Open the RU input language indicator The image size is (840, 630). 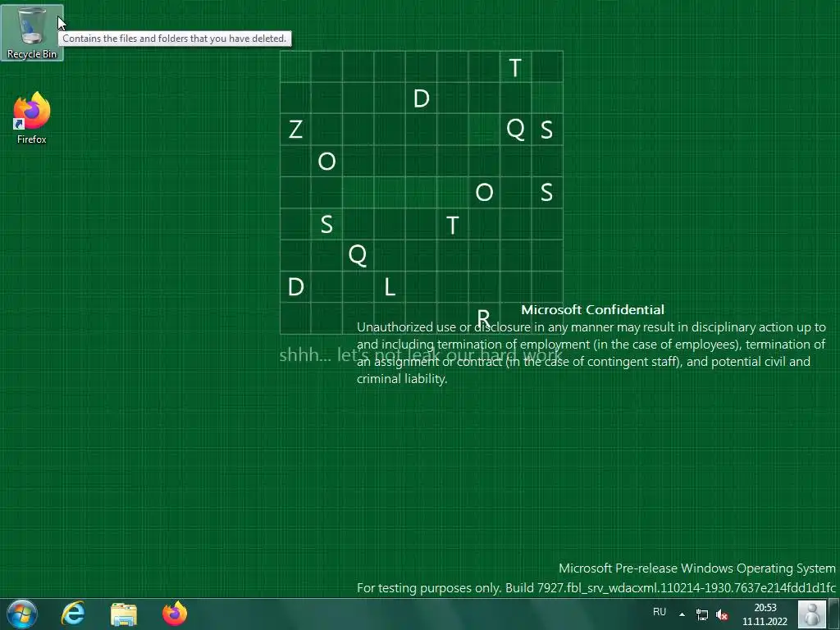pyautogui.click(x=660, y=612)
